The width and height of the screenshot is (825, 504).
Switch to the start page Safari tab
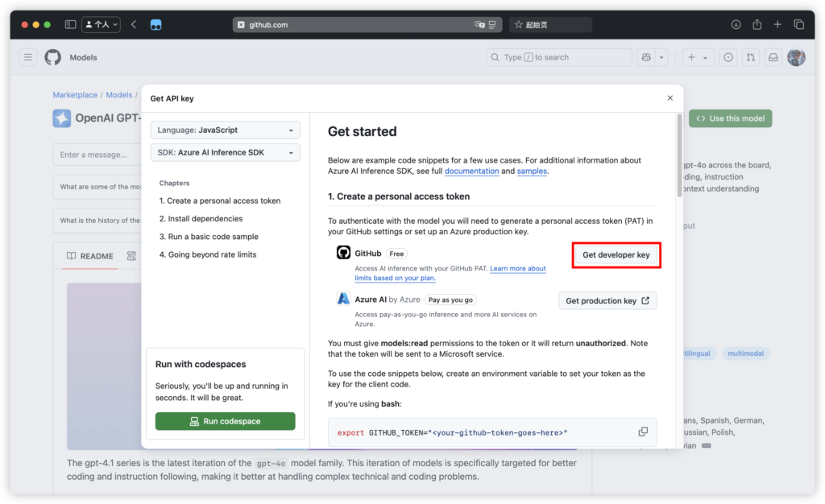coord(550,25)
